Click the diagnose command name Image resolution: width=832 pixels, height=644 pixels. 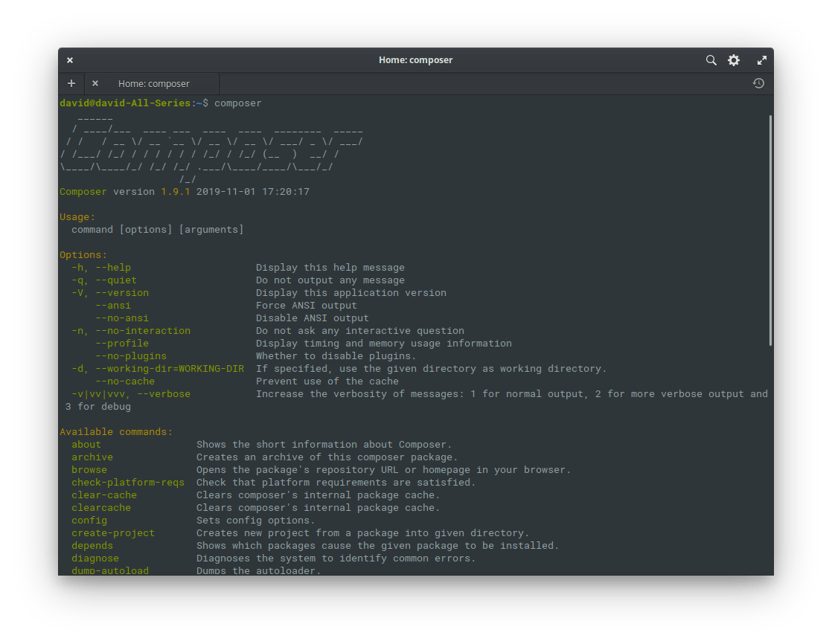pyautogui.click(x=95, y=558)
